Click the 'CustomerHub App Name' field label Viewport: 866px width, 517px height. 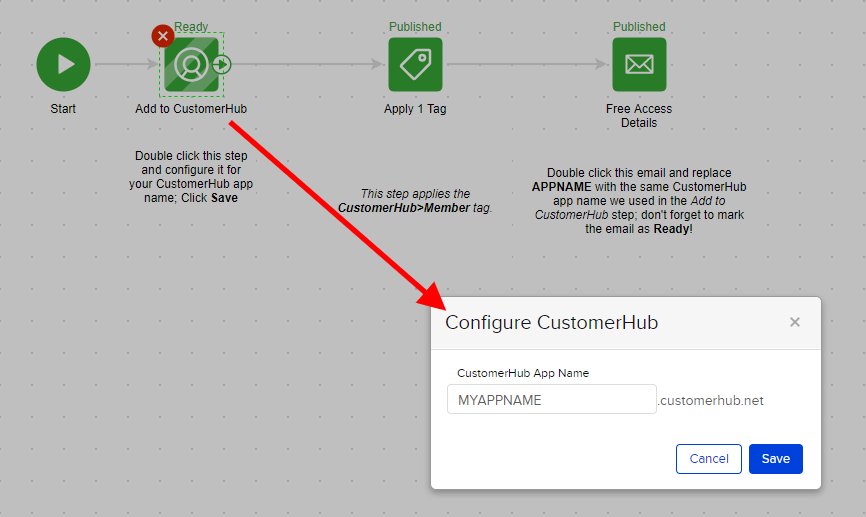coord(523,373)
